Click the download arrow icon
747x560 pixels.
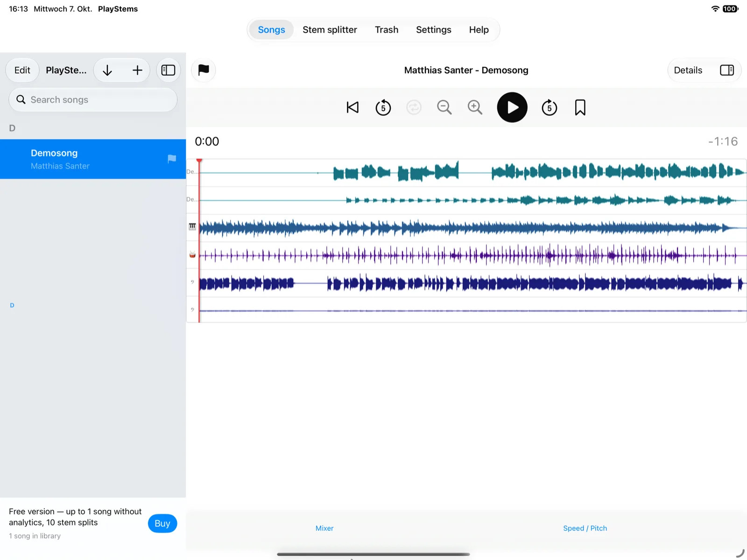pyautogui.click(x=107, y=70)
